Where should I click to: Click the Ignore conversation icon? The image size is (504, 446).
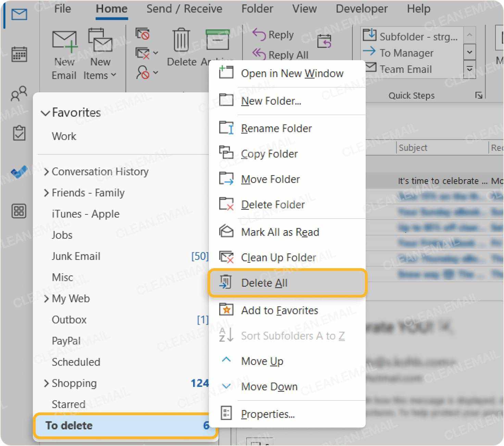pyautogui.click(x=142, y=34)
